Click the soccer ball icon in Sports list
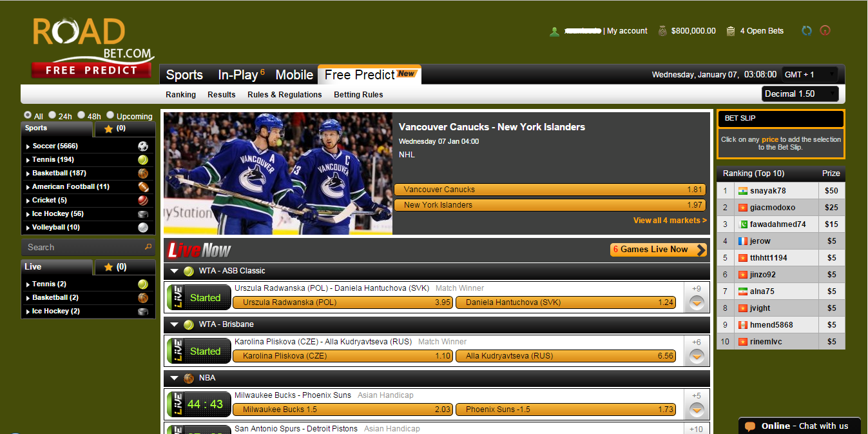 click(143, 146)
